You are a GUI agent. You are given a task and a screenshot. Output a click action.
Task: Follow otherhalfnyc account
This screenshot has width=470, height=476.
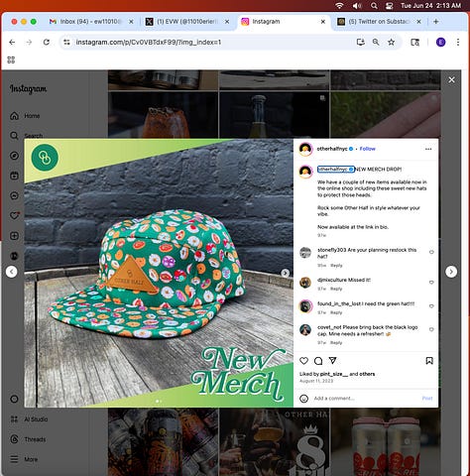coord(368,149)
